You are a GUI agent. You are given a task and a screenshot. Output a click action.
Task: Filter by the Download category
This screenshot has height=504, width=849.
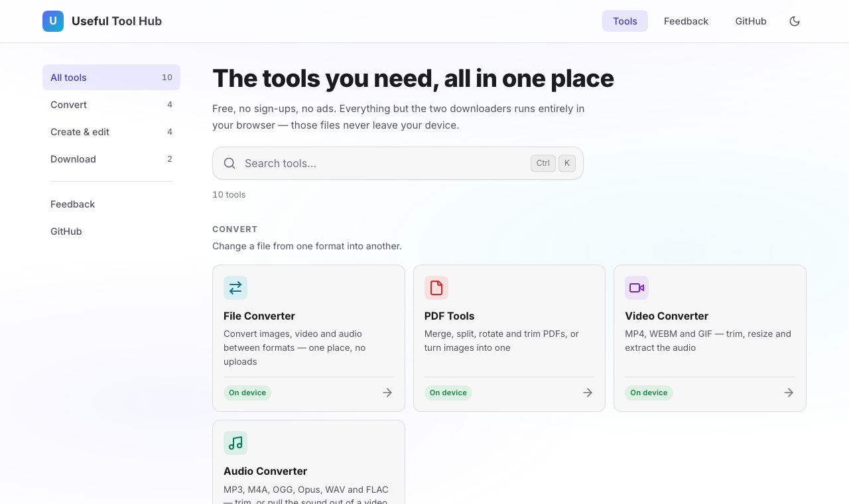(111, 159)
